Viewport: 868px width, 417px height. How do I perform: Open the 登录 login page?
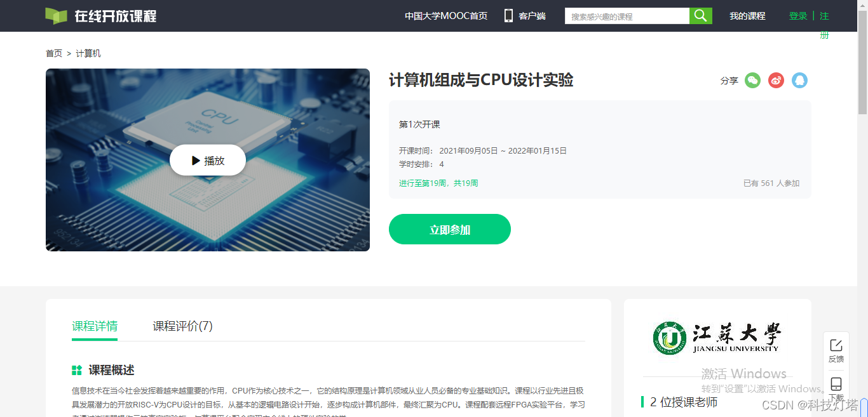click(x=798, y=15)
